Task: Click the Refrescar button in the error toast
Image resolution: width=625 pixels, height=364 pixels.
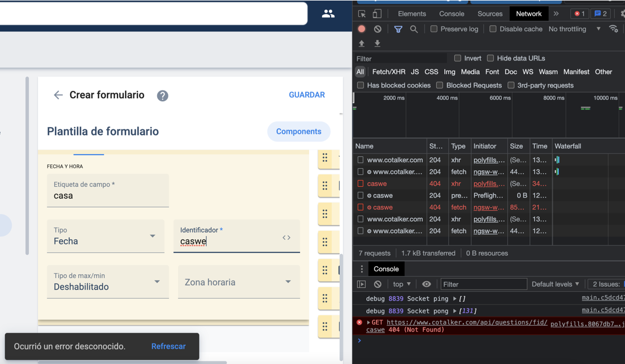Action: click(x=168, y=346)
